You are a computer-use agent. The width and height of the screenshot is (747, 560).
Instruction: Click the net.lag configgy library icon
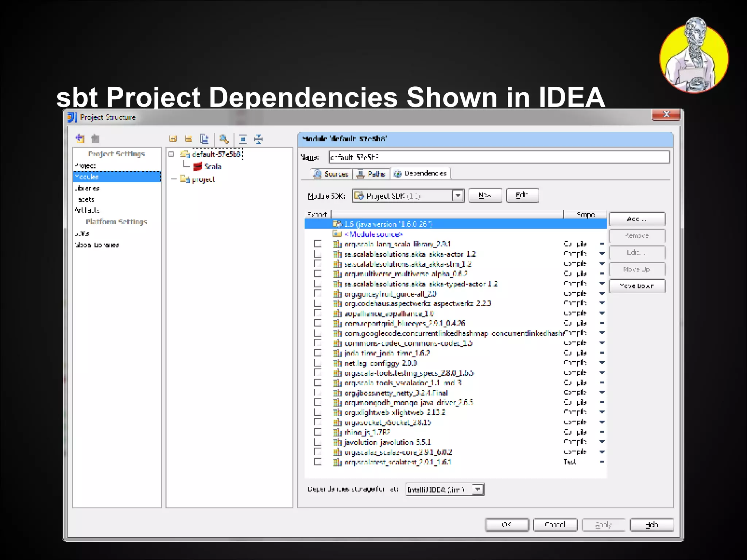[x=337, y=363]
